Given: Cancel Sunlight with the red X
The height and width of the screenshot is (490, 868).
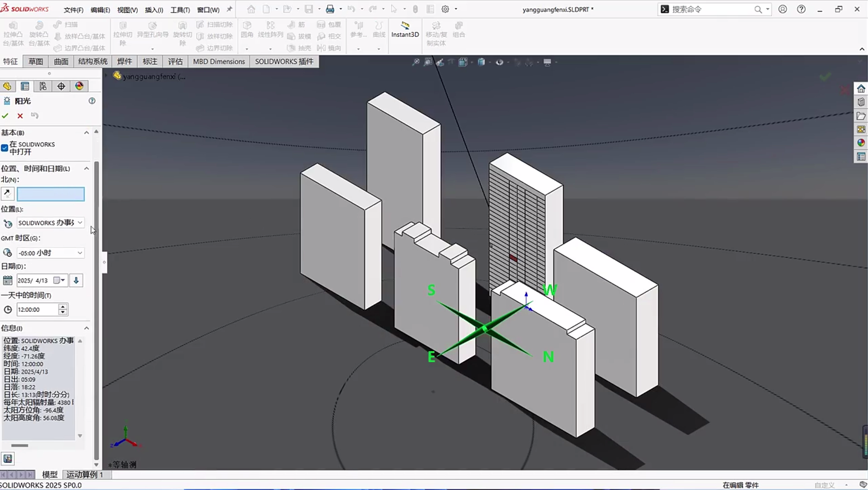Looking at the screenshot, I should pos(20,116).
